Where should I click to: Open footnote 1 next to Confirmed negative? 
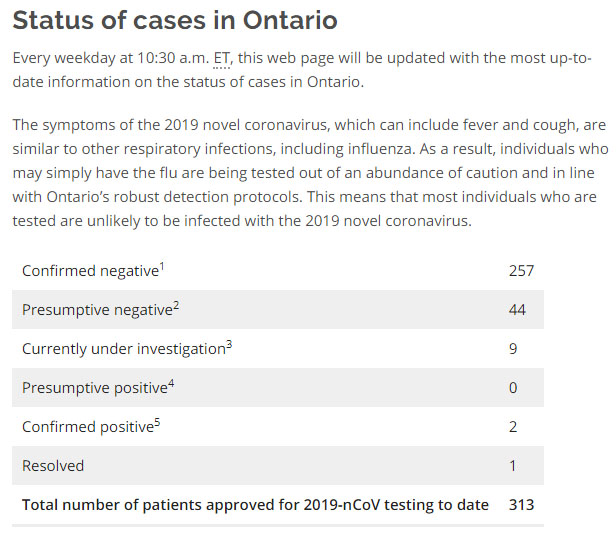coord(162,265)
